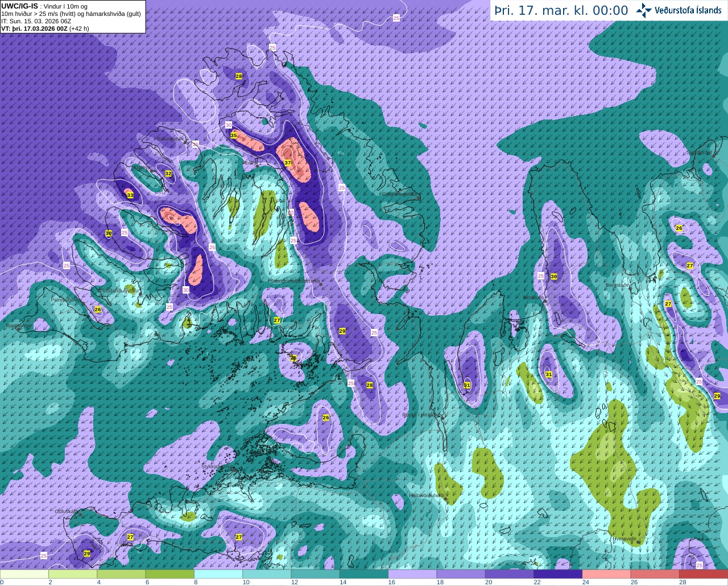Click the Steingrímsfjarðarheiði station label

click(295, 281)
